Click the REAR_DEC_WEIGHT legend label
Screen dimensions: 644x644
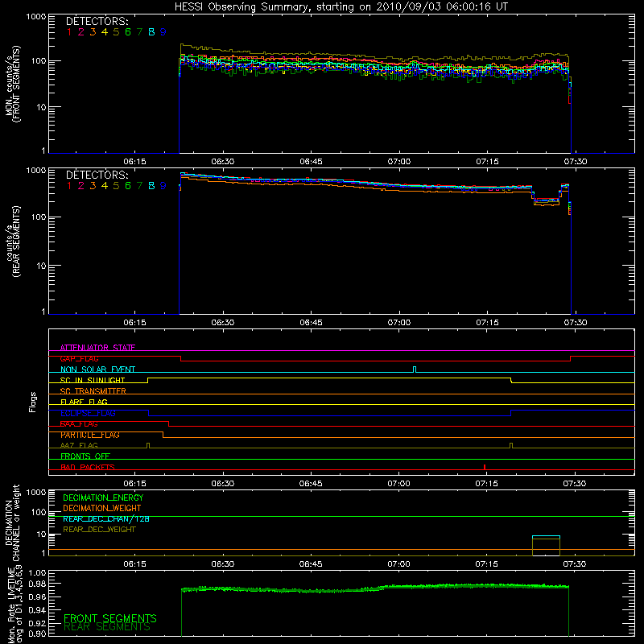tap(99, 530)
